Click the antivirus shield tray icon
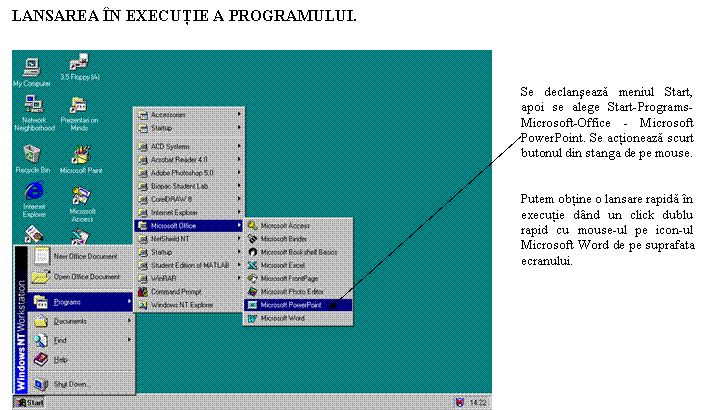This screenshot has width=705, height=410. 459,402
